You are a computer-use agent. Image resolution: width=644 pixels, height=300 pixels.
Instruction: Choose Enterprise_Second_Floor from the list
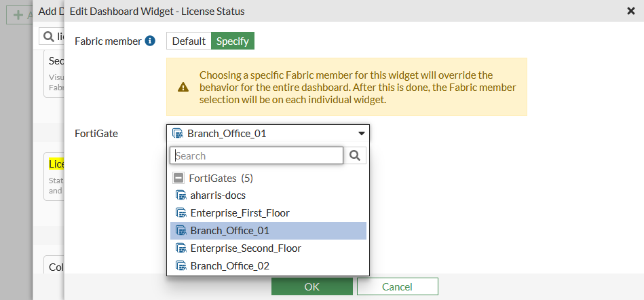[246, 248]
